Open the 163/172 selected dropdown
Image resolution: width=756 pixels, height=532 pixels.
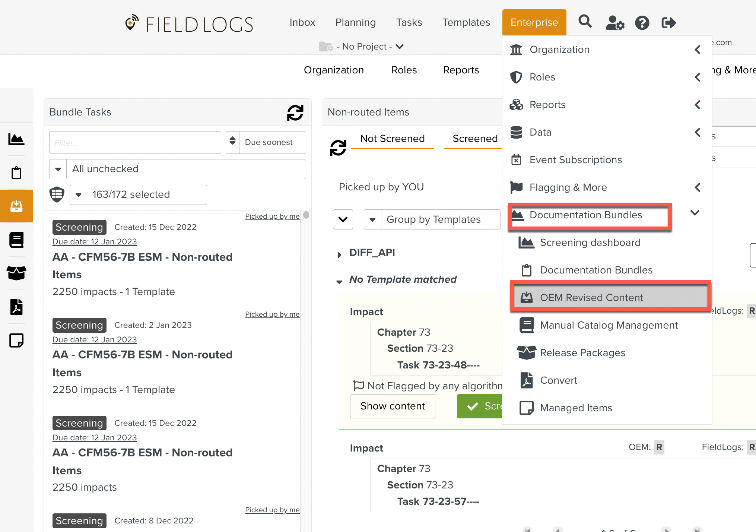click(79, 194)
